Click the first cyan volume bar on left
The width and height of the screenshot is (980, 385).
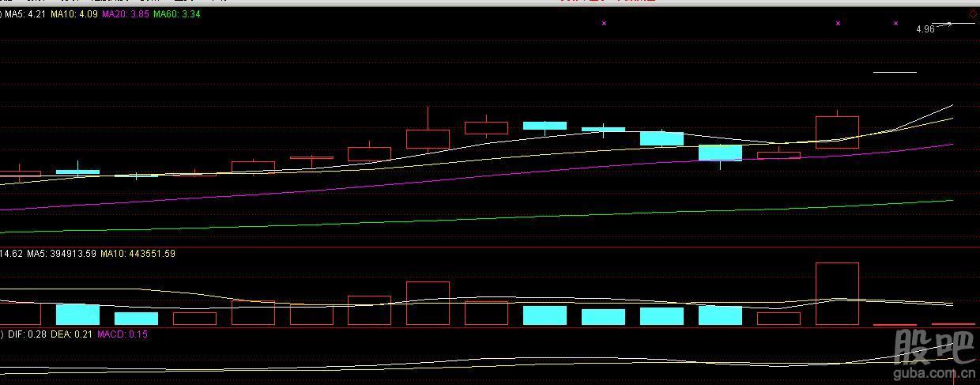click(77, 315)
